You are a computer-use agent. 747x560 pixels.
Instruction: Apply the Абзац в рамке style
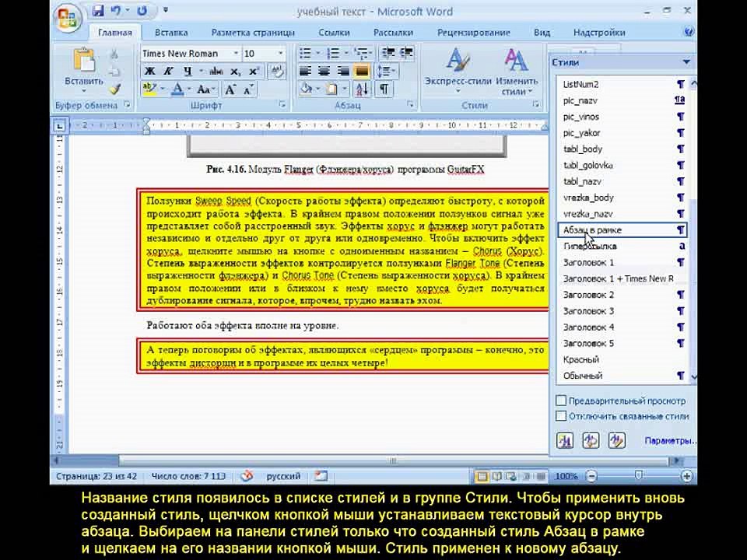622,230
